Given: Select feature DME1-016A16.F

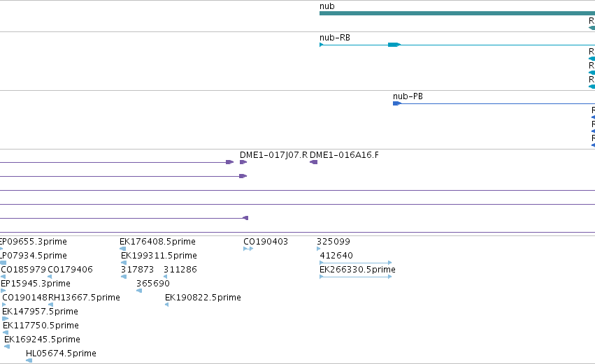Looking at the screenshot, I should (x=344, y=155).
